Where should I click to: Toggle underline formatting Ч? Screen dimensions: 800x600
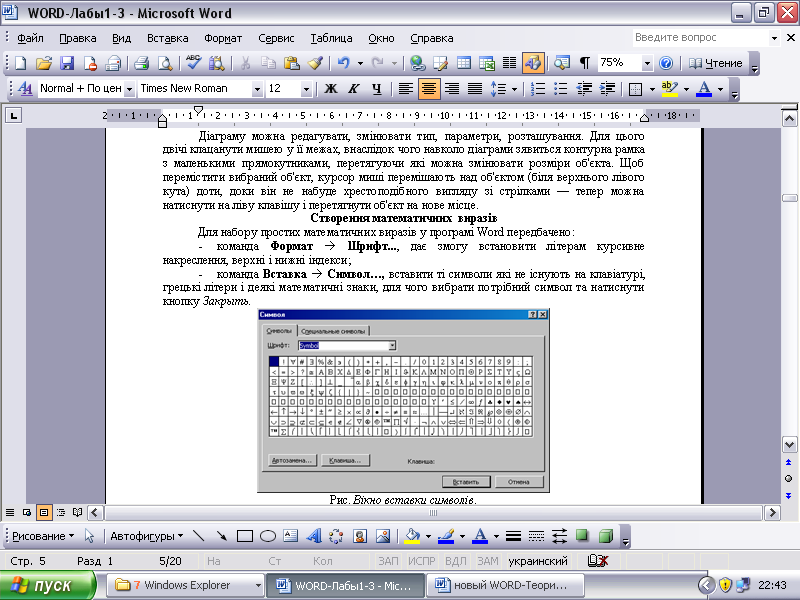(x=377, y=89)
